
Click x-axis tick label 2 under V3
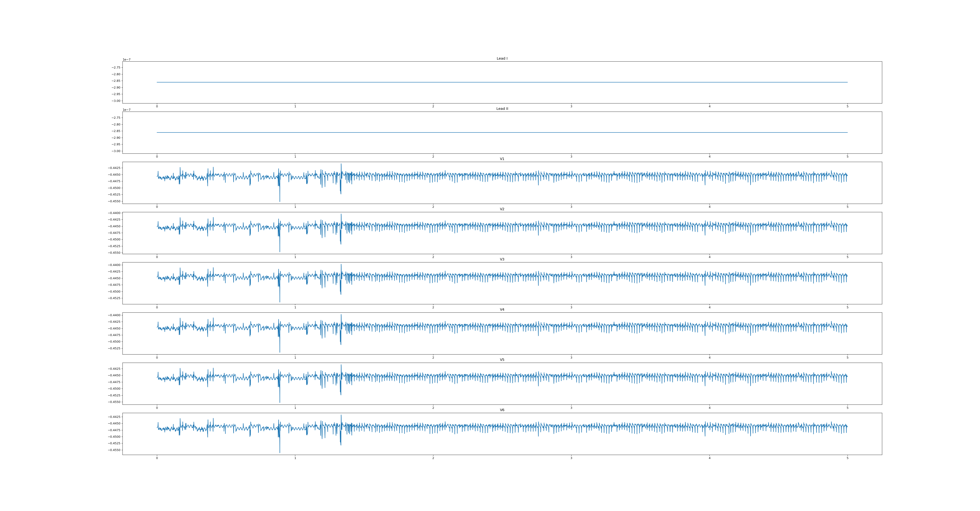(433, 307)
